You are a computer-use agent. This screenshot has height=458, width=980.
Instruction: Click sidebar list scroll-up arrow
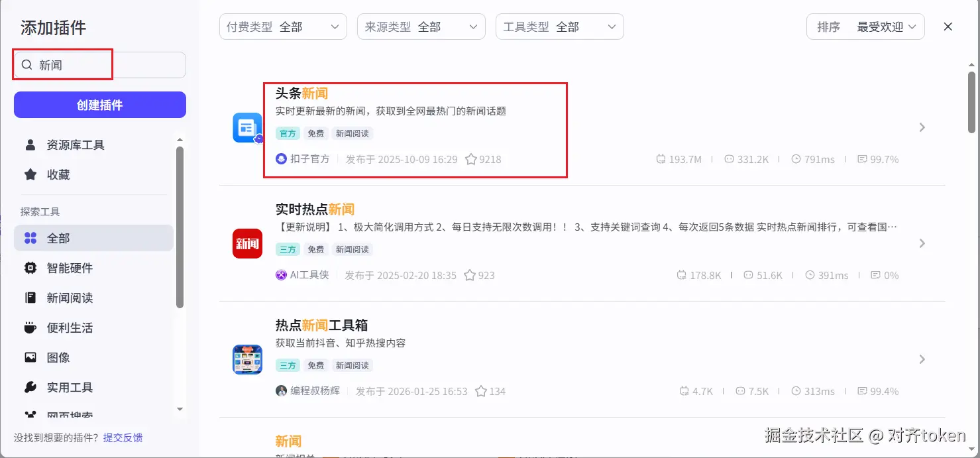pyautogui.click(x=180, y=140)
